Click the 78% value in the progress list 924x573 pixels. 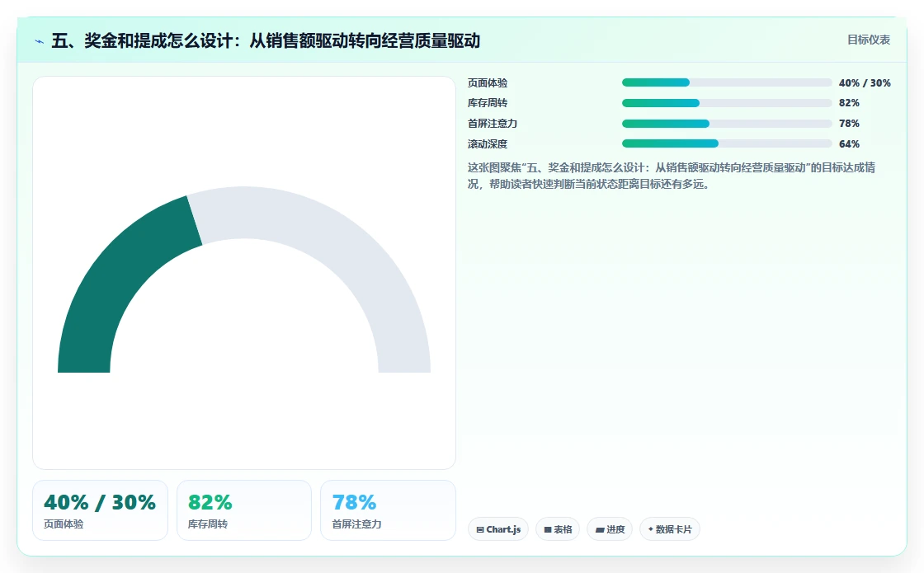point(849,124)
